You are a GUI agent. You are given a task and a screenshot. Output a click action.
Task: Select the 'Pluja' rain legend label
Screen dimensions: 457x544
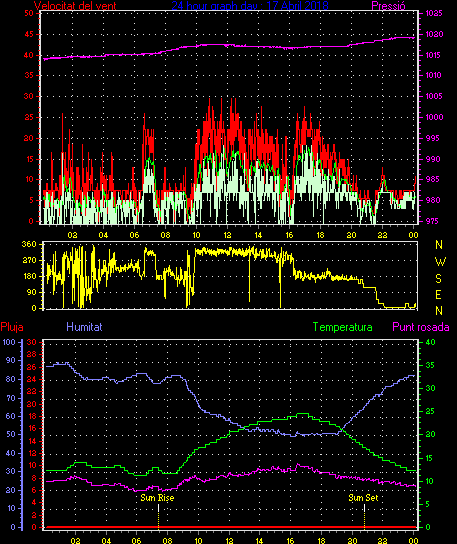pyautogui.click(x=12, y=327)
